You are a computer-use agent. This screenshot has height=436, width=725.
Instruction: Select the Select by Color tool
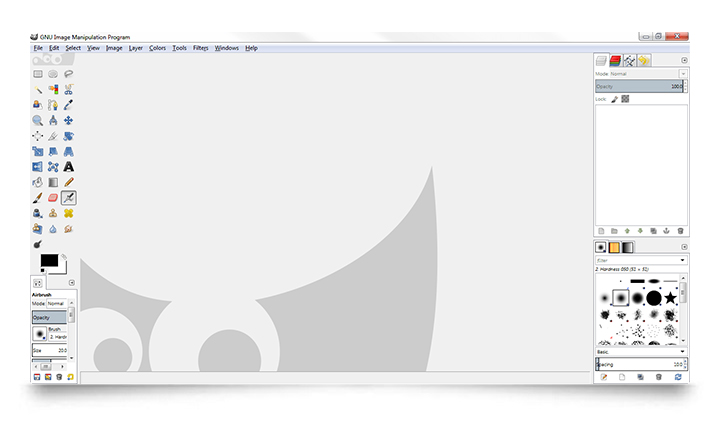tap(53, 89)
